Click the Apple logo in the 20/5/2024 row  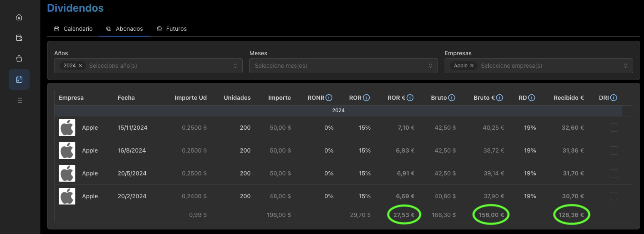(67, 173)
